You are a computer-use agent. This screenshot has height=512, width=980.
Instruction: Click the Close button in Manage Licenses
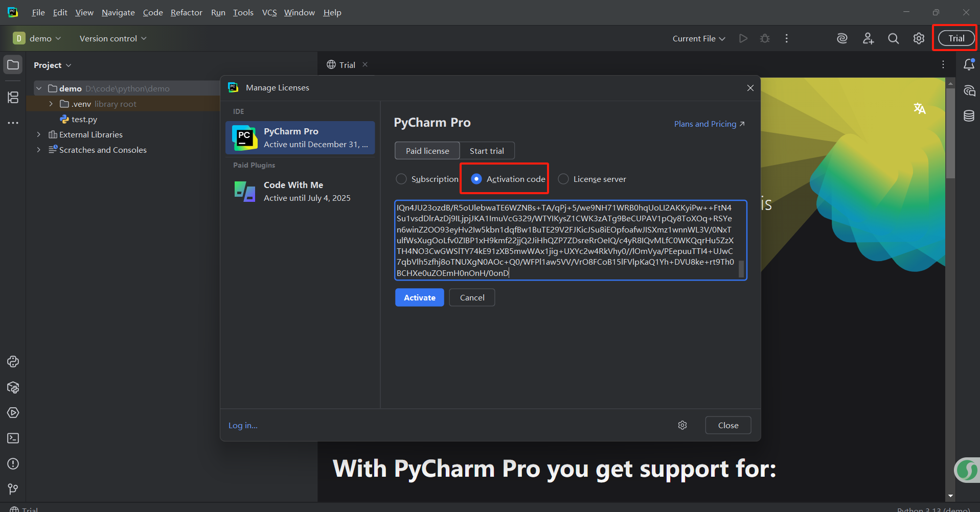pos(728,425)
